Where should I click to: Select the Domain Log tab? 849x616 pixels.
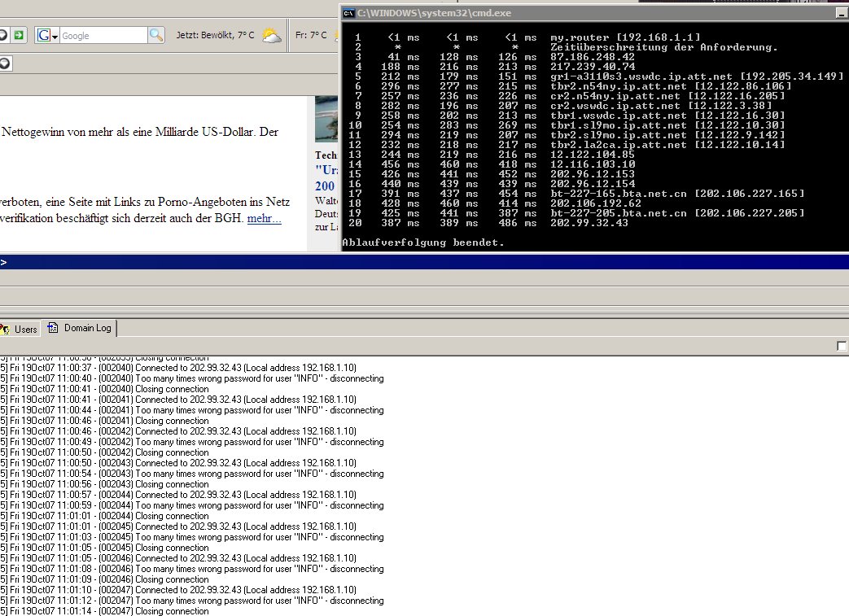[x=88, y=328]
